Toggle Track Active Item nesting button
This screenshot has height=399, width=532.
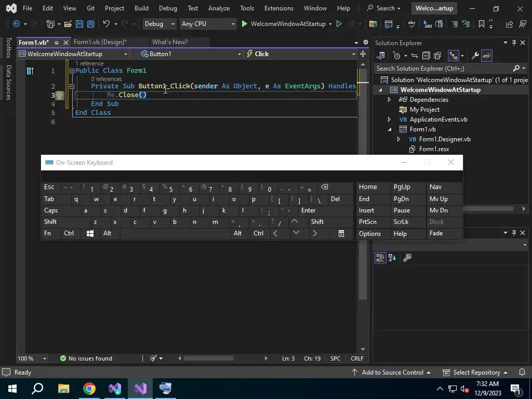(453, 55)
